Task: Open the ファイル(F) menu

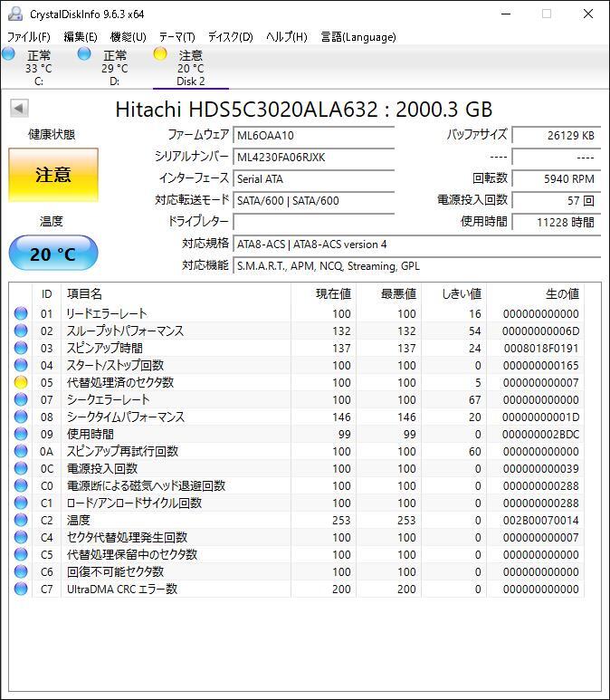Action: (29, 36)
